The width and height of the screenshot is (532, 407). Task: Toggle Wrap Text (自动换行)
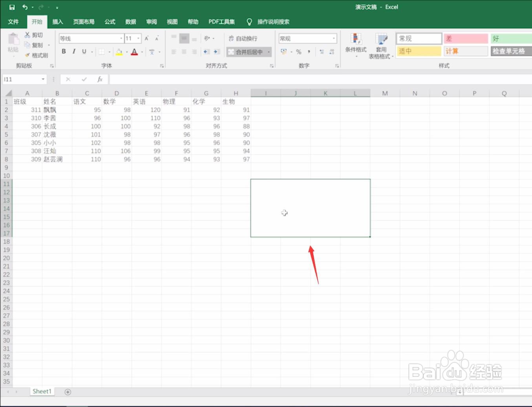tap(243, 38)
